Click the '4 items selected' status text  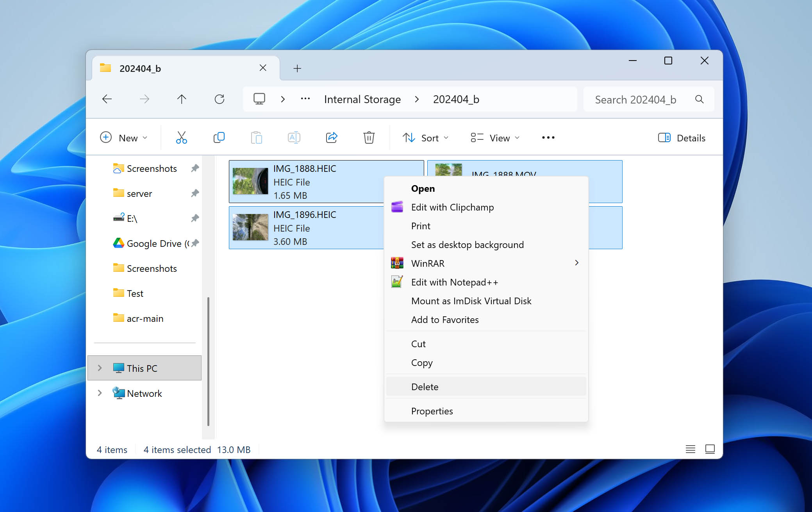(x=177, y=450)
